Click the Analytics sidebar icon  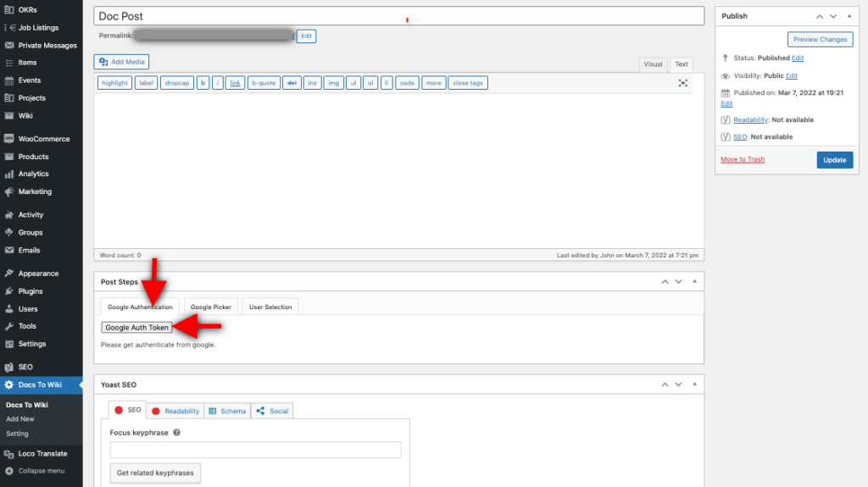click(x=9, y=174)
